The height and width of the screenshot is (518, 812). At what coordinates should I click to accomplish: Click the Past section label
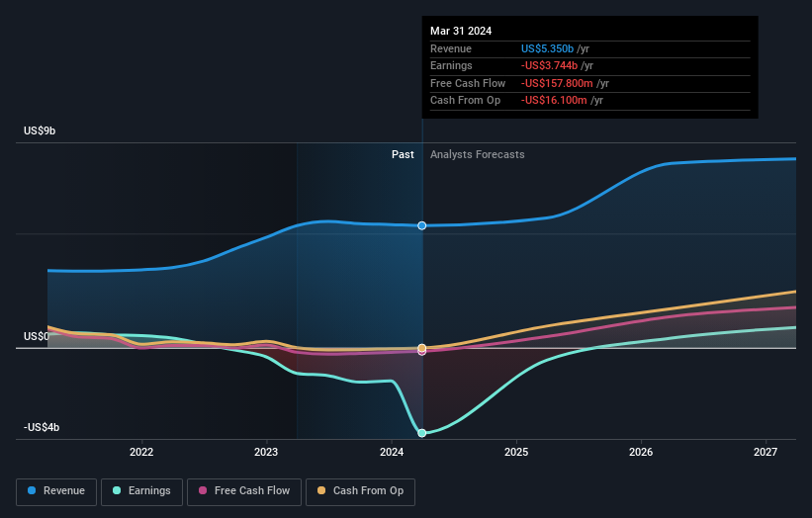403,155
